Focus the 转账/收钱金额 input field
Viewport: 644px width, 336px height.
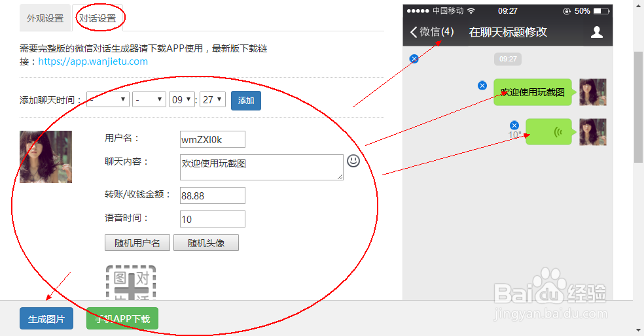click(212, 195)
